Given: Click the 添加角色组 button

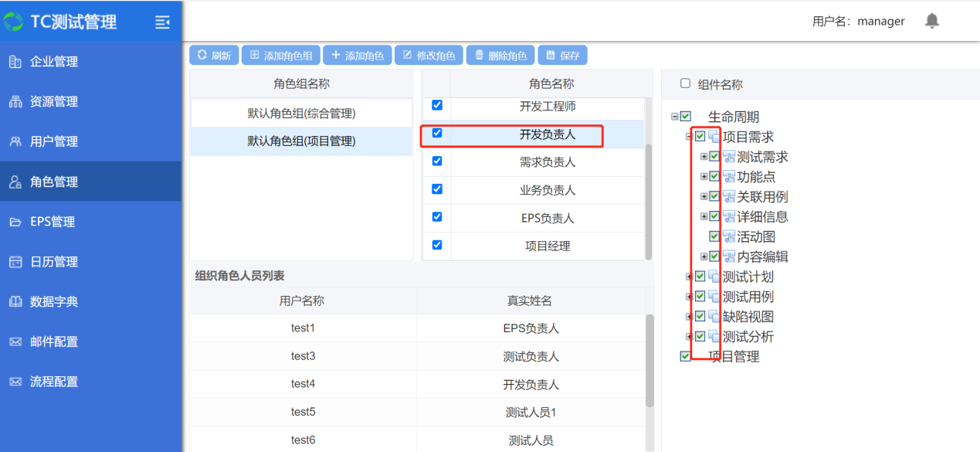Looking at the screenshot, I should click(281, 56).
